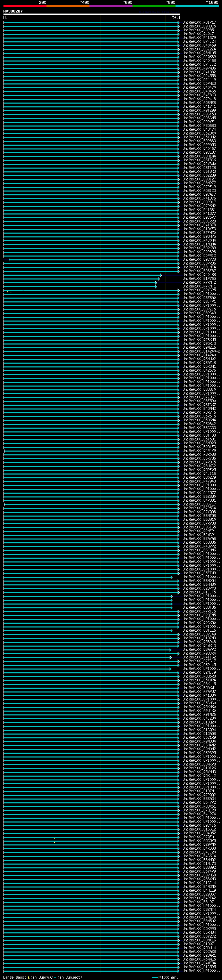Select the UniRef100_C3Z8A0 label
Viewport: 222px width, 980px height.
coord(199,298)
